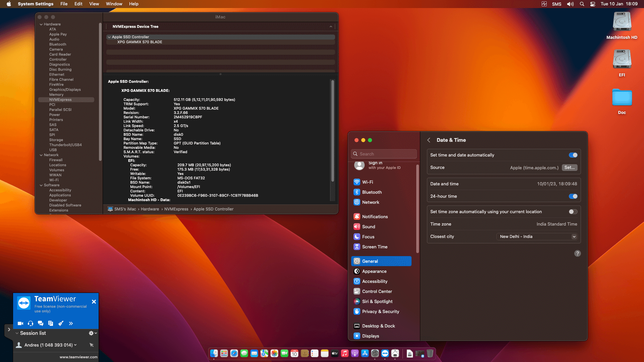Screen dimensions: 644x362
Task: Disable Set time and date automatically
Action: (573, 155)
